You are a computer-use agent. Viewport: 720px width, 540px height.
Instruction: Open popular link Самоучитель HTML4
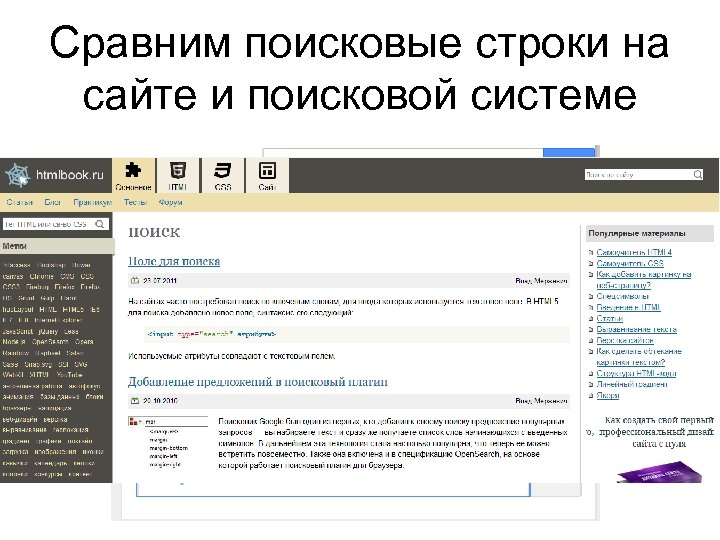tap(634, 252)
